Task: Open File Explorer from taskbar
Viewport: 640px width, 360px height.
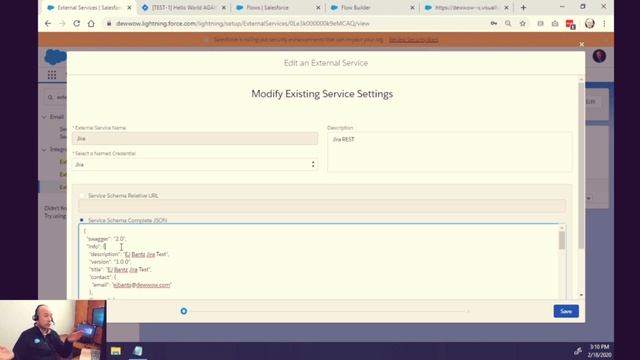Action: pyautogui.click(x=116, y=351)
